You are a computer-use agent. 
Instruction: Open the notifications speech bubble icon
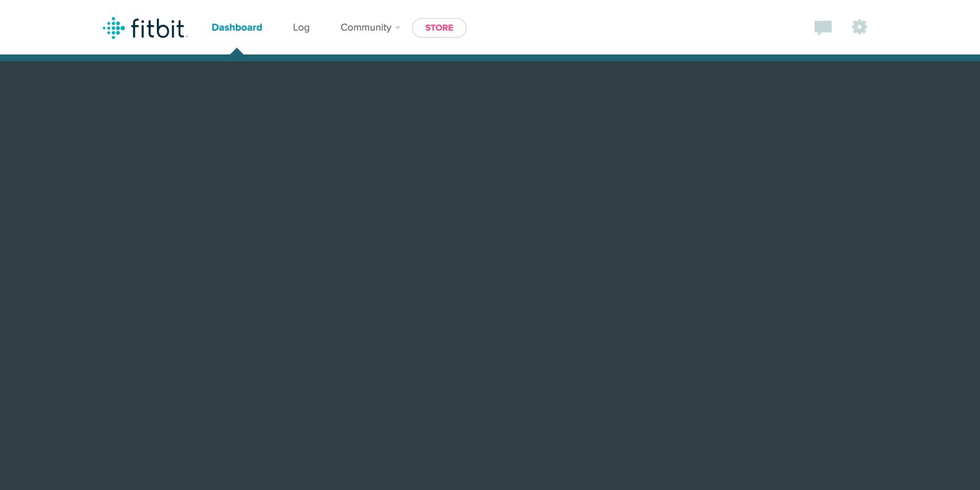point(823,28)
